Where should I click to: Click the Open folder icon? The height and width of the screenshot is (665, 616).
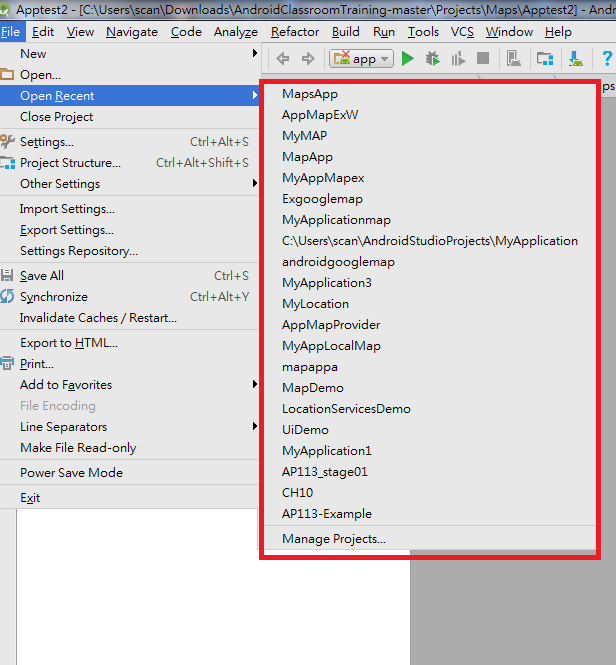tap(7, 74)
